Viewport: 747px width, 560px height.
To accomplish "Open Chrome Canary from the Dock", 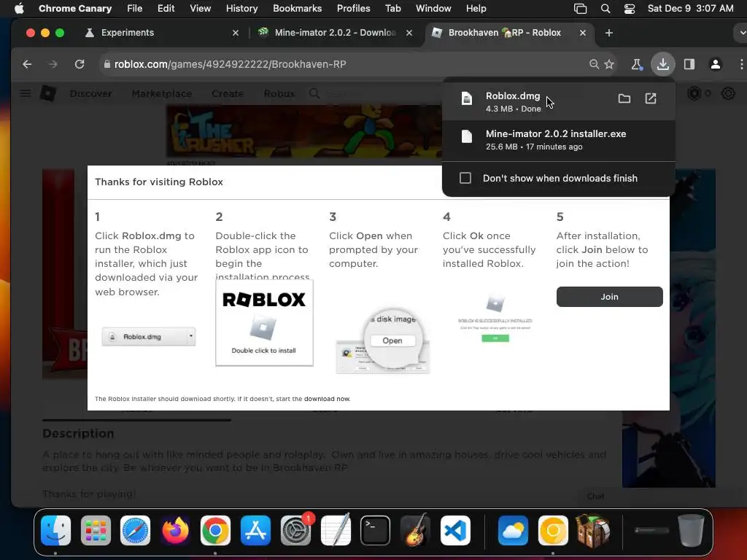I will pos(553,531).
